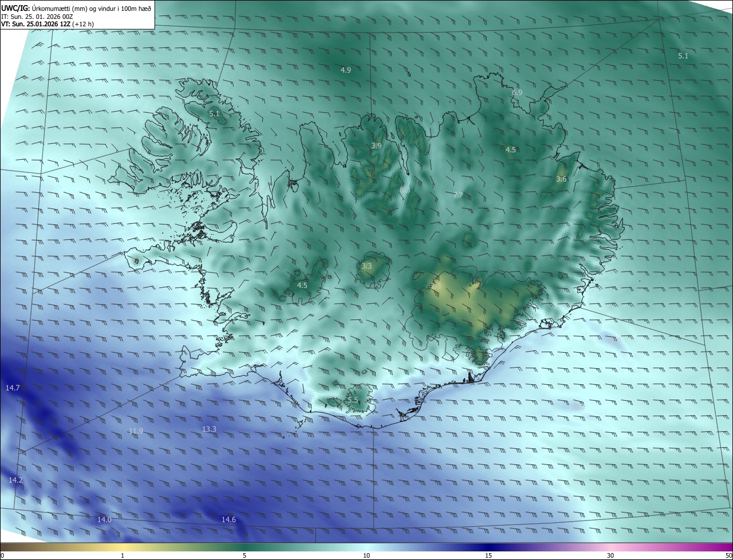Click the 5.1 value offshore in the northeast
This screenshot has height=560, width=733.
pos(683,56)
